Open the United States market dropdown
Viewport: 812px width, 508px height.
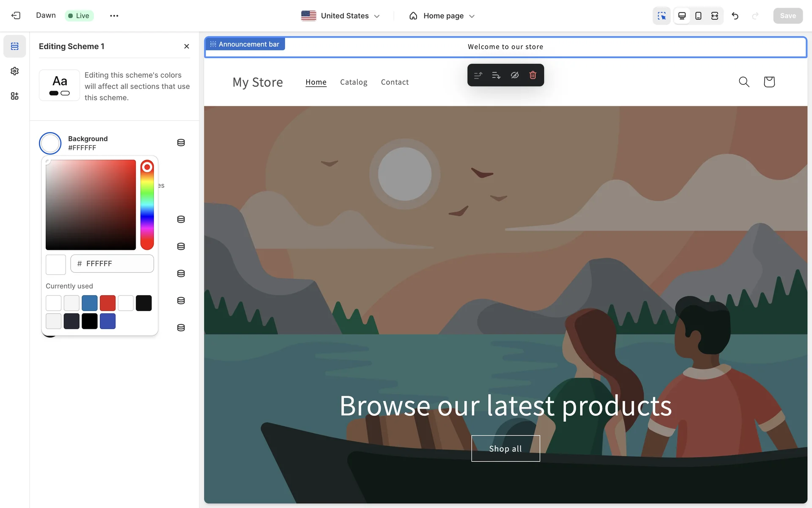click(340, 16)
